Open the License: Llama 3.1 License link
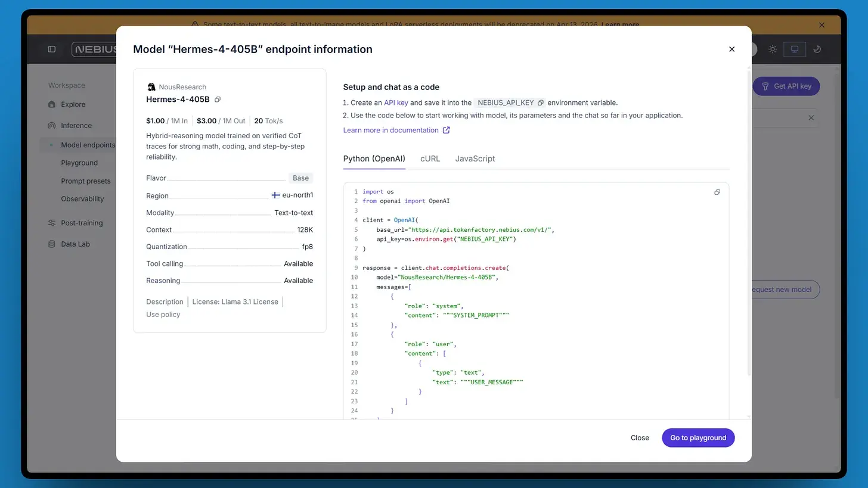 point(235,302)
